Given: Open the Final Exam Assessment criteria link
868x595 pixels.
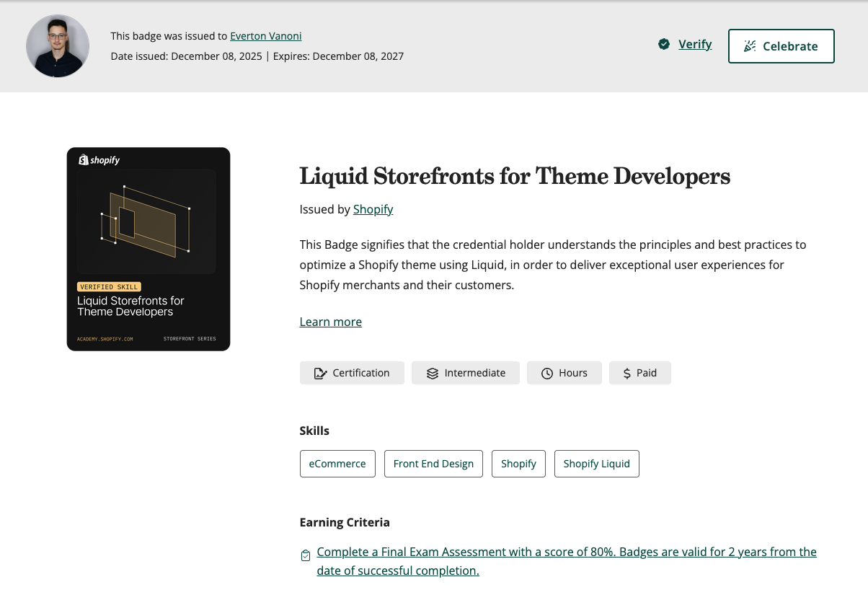Looking at the screenshot, I should pos(567,552).
